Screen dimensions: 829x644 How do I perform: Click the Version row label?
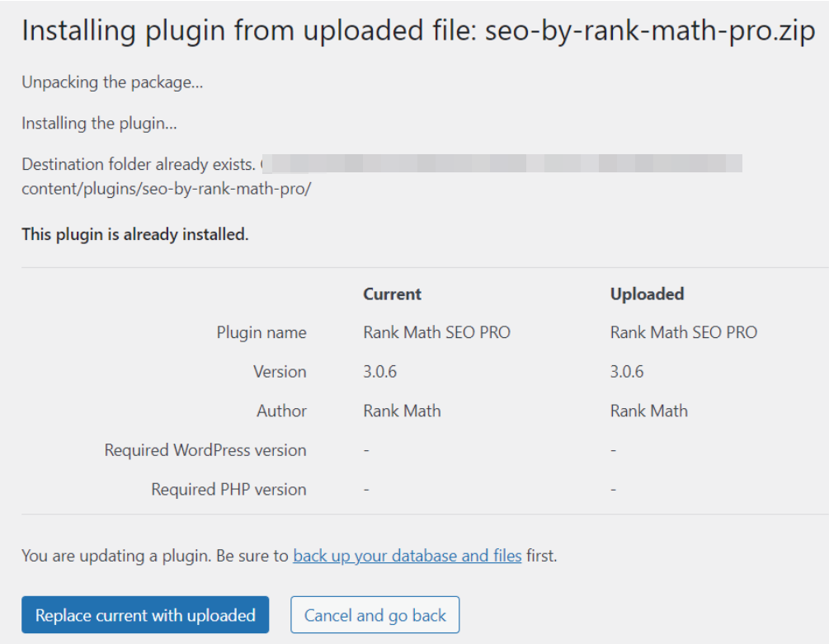tap(280, 372)
